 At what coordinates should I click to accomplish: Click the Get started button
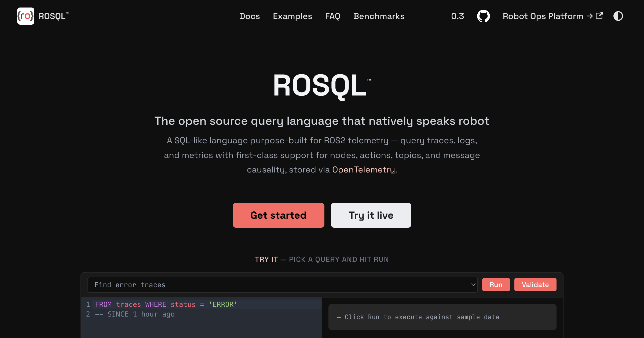click(279, 215)
